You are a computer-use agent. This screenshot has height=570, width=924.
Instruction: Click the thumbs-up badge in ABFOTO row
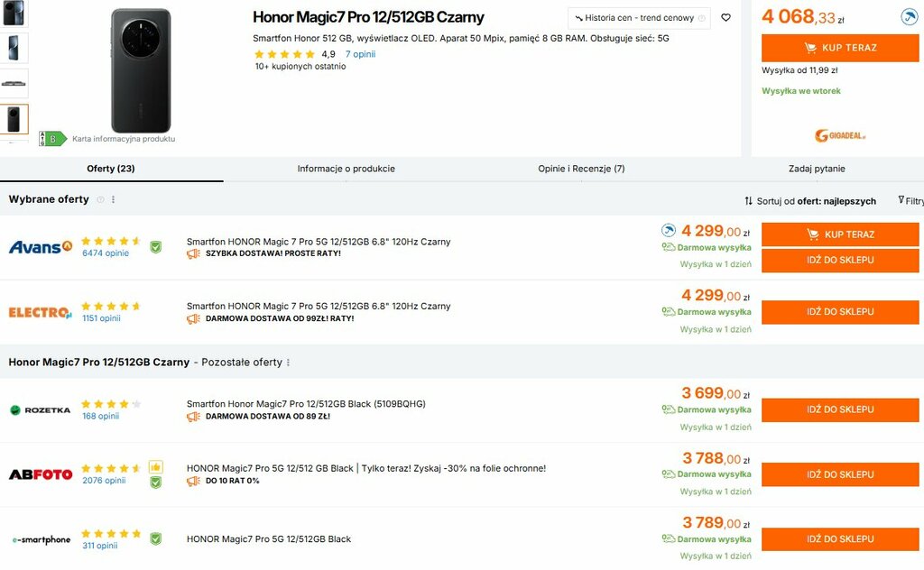point(155,467)
